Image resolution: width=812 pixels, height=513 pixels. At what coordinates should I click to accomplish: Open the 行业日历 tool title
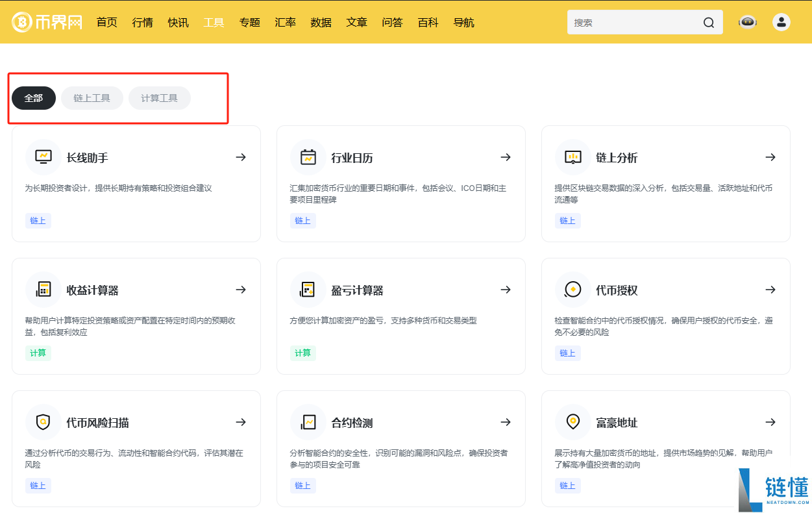point(352,158)
